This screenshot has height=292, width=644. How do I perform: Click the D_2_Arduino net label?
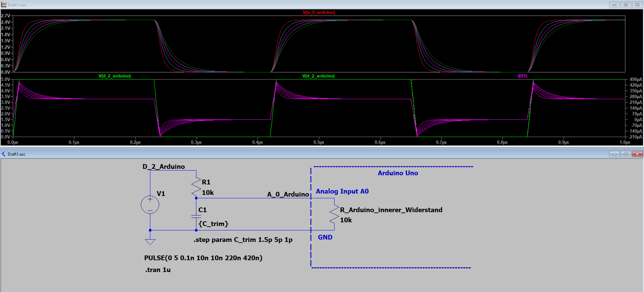point(164,166)
